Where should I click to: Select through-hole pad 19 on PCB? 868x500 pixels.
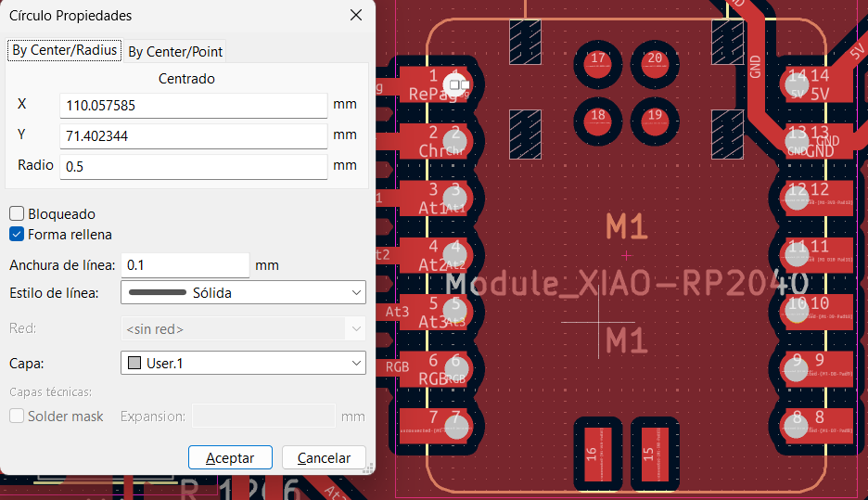[655, 122]
